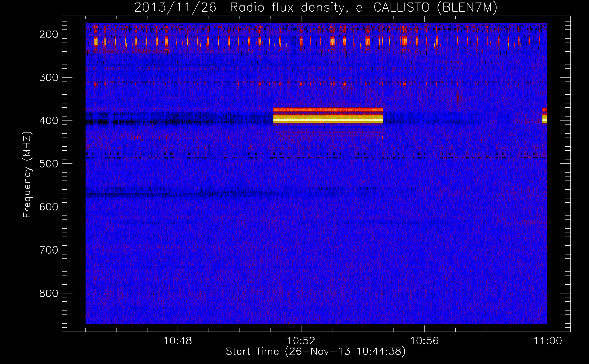
Task: Click the dark dashed interference line near 490 MHz
Action: point(316,158)
